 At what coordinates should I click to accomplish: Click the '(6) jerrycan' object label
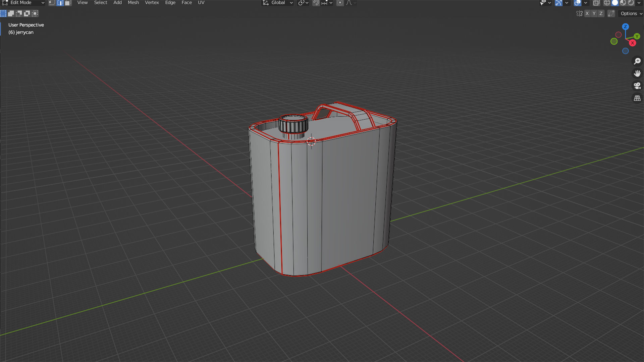pyautogui.click(x=21, y=32)
